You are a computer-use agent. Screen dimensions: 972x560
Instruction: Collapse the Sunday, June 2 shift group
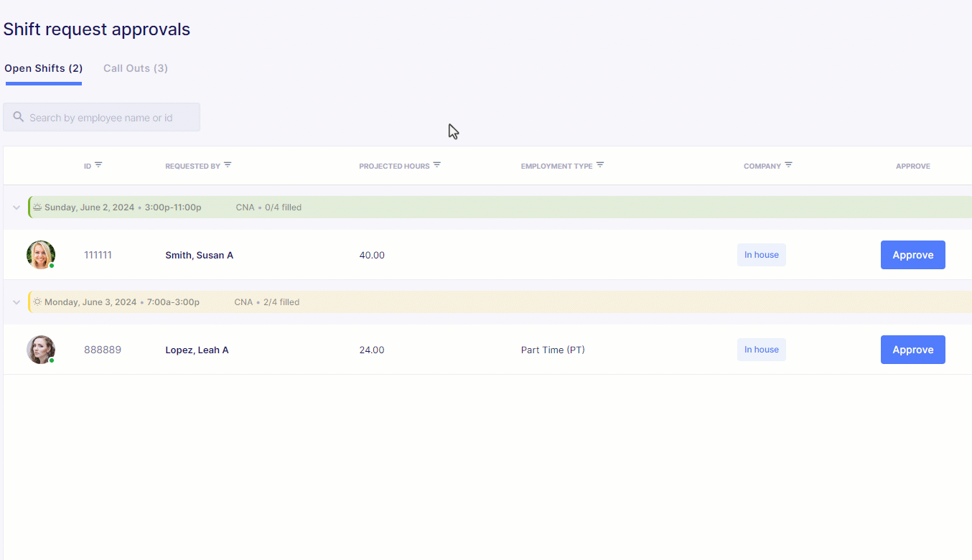coord(17,207)
